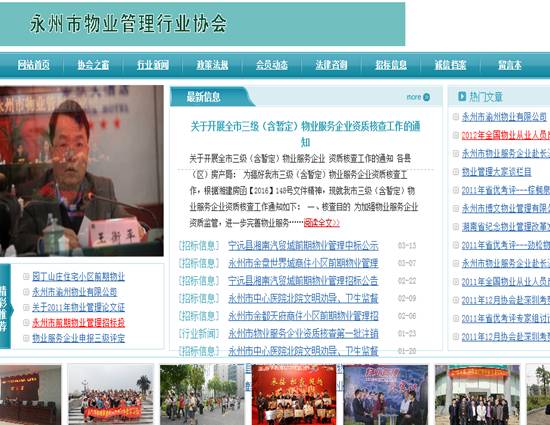Click the bullet icon beside 物业管理大家谈栏目
The width and height of the screenshot is (550, 425).
[456, 172]
